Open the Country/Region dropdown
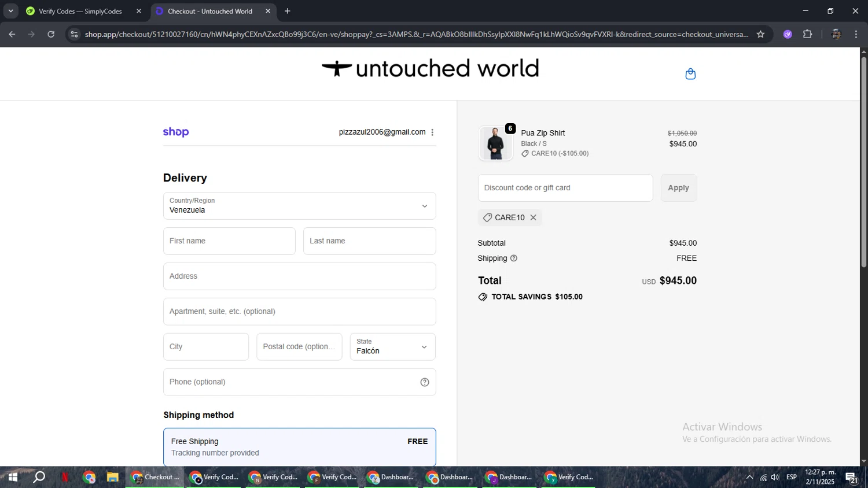The width and height of the screenshot is (868, 488). coord(299,206)
